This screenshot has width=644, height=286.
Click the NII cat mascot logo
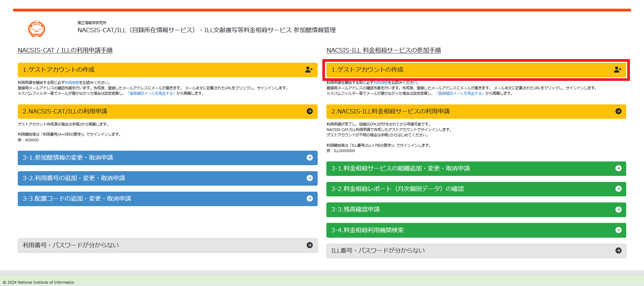[x=37, y=29]
